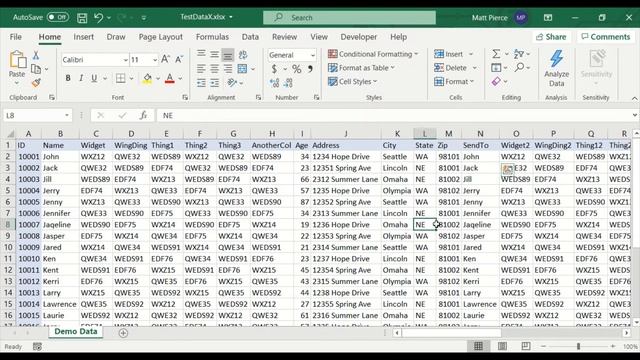Switch to Developer tab
The height and width of the screenshot is (360, 640).
359,37
